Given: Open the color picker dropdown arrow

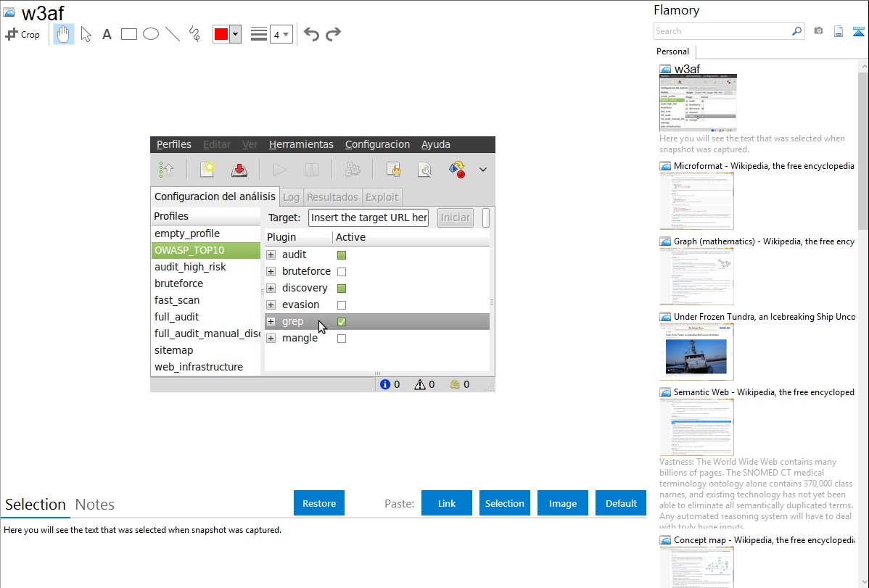Looking at the screenshot, I should click(x=236, y=34).
